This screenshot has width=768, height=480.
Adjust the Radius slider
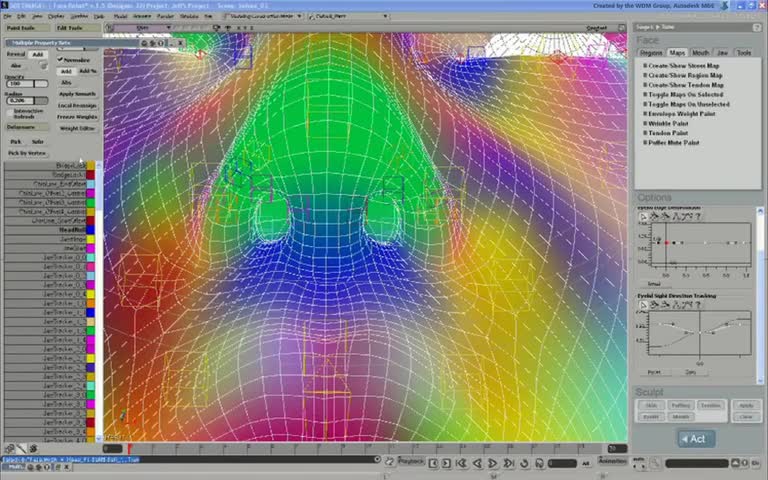(27, 100)
